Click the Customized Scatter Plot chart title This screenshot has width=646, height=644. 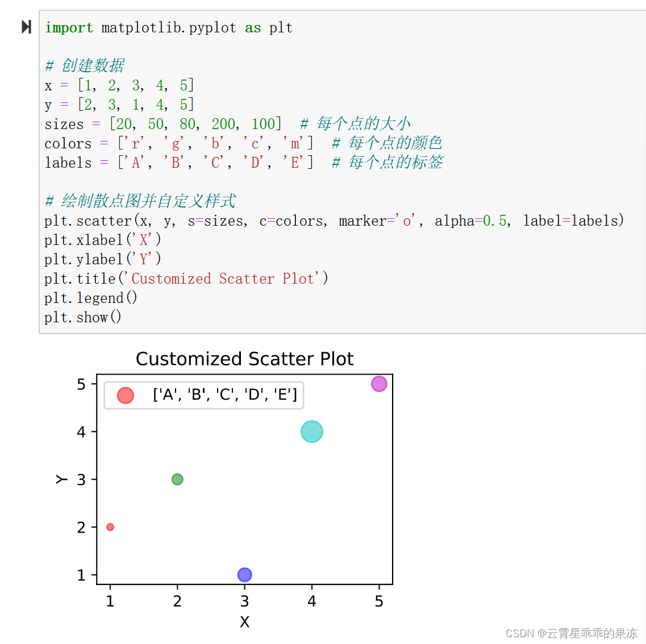click(x=244, y=359)
